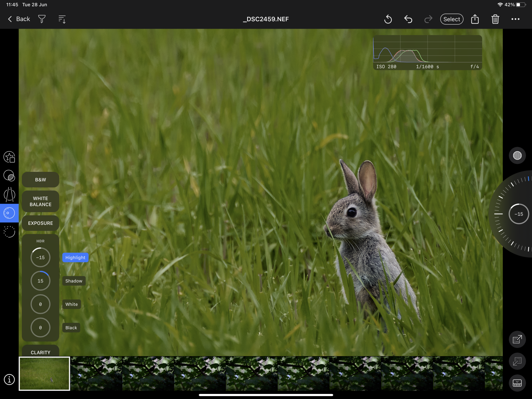Click the paste edits icon

pyautogui.click(x=517, y=361)
